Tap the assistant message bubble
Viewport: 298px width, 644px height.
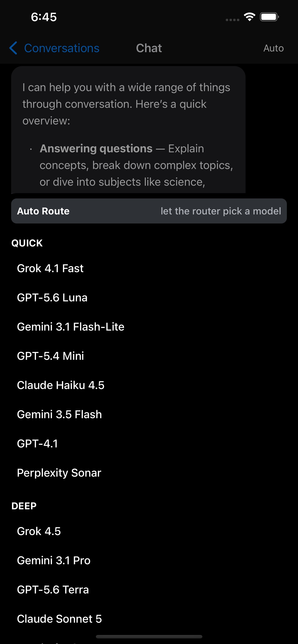128,130
